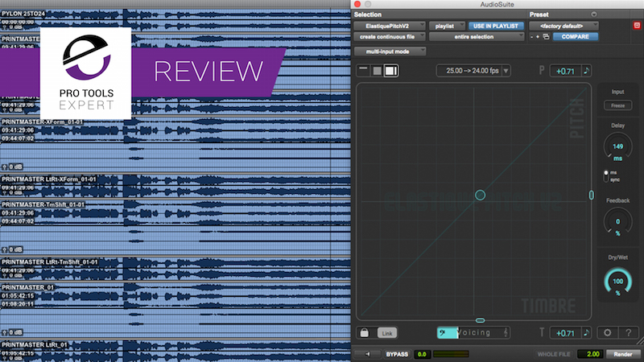Click the input level 0.0 field
This screenshot has height=362, width=644.
tap(422, 354)
